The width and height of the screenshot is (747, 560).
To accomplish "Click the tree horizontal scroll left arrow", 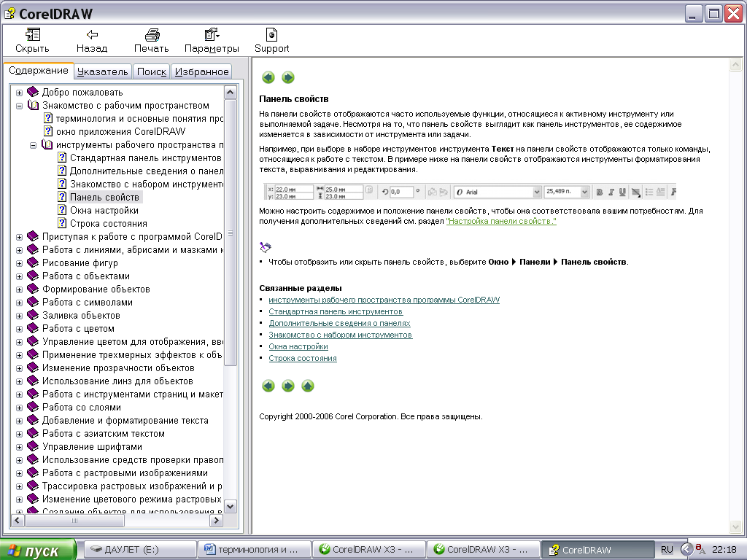I will (x=18, y=521).
